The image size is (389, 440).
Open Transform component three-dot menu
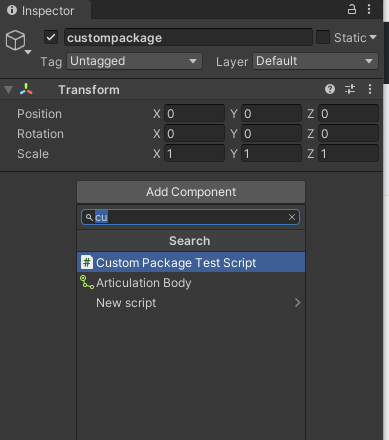[370, 89]
